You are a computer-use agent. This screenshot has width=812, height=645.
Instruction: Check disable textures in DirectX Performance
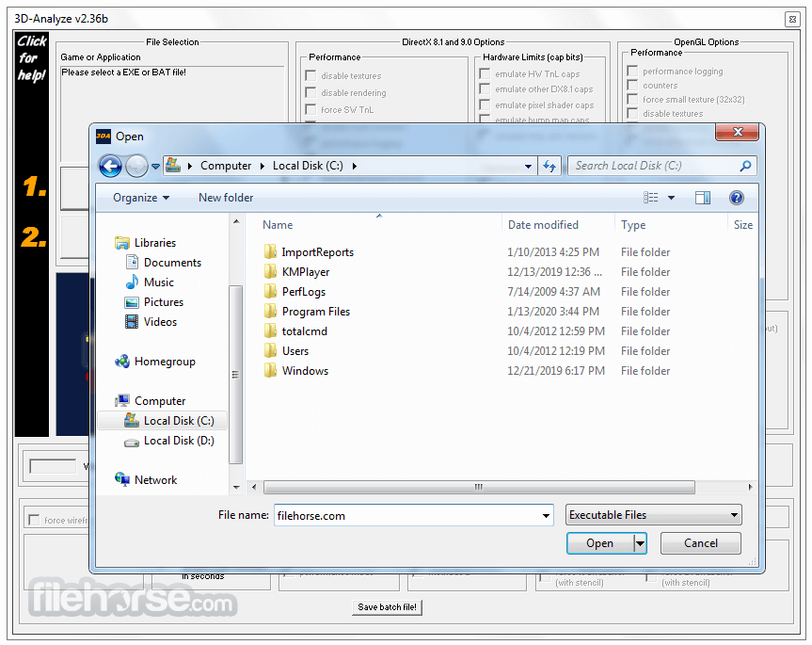pos(310,75)
